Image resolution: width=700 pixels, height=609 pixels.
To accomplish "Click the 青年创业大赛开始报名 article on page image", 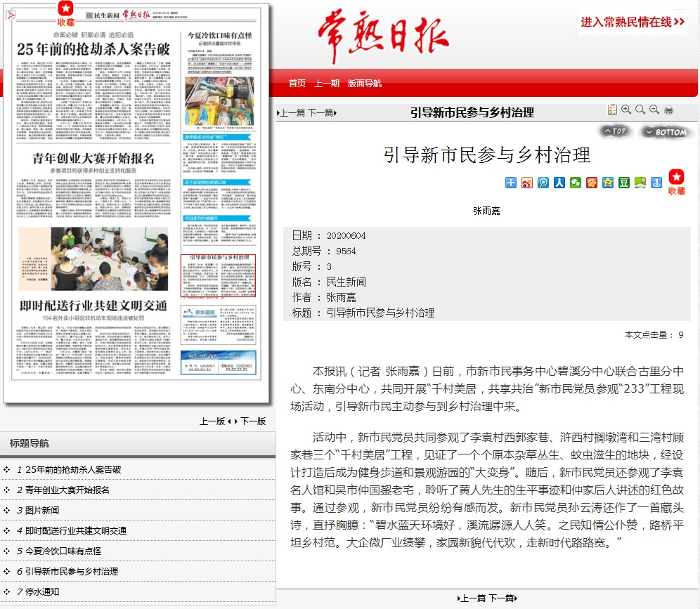I will point(93,185).
